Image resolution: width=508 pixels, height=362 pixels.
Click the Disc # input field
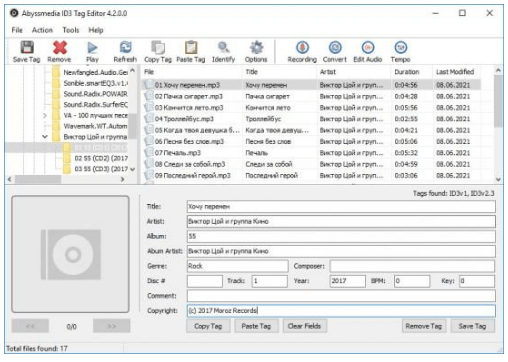pos(205,281)
